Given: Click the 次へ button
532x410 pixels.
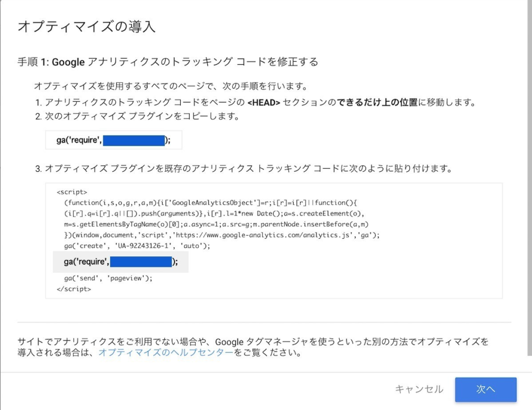Looking at the screenshot, I should click(486, 389).
